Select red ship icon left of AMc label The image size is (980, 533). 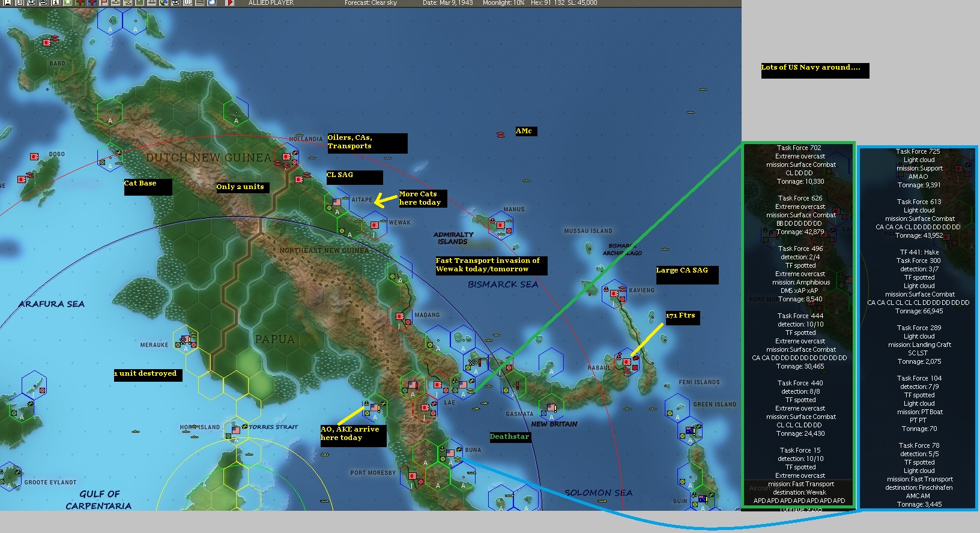501,134
